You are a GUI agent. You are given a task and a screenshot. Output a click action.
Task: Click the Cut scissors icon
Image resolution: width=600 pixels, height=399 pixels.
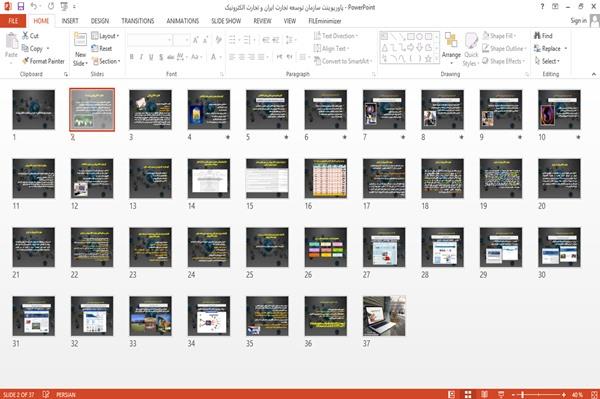[26, 36]
